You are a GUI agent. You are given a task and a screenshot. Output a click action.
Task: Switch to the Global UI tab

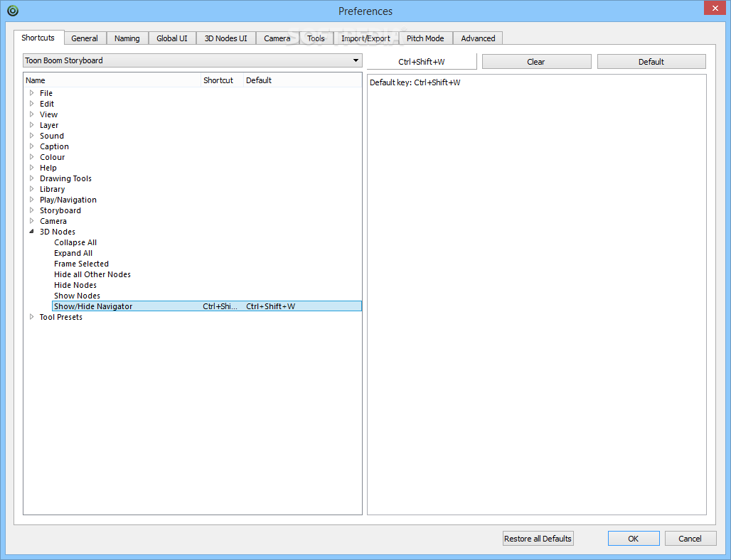[172, 38]
